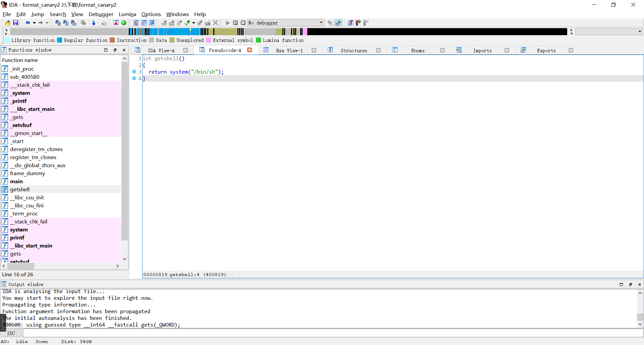Click the save database floppy icon
Image resolution: width=644 pixels, height=345 pixels.
[x=15, y=23]
